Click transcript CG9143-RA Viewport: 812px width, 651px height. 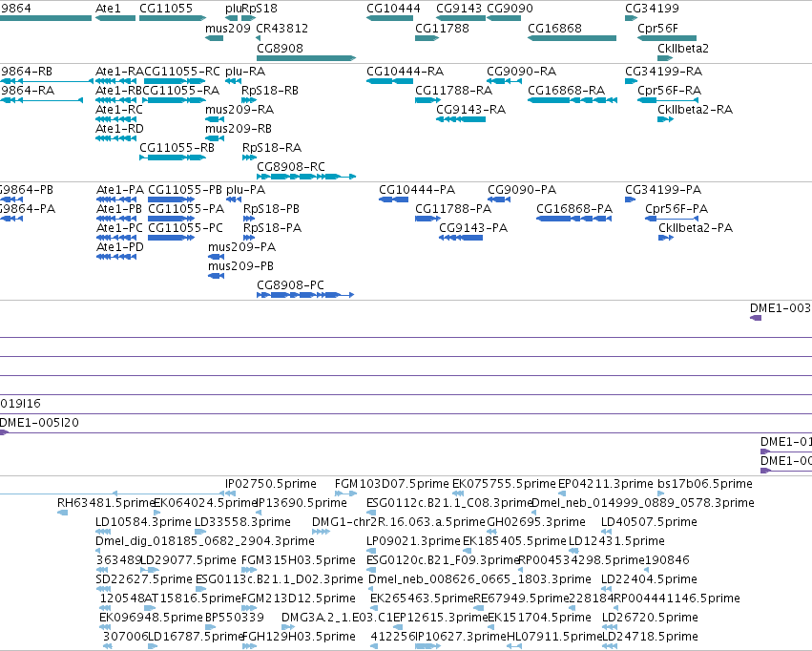[x=470, y=109]
